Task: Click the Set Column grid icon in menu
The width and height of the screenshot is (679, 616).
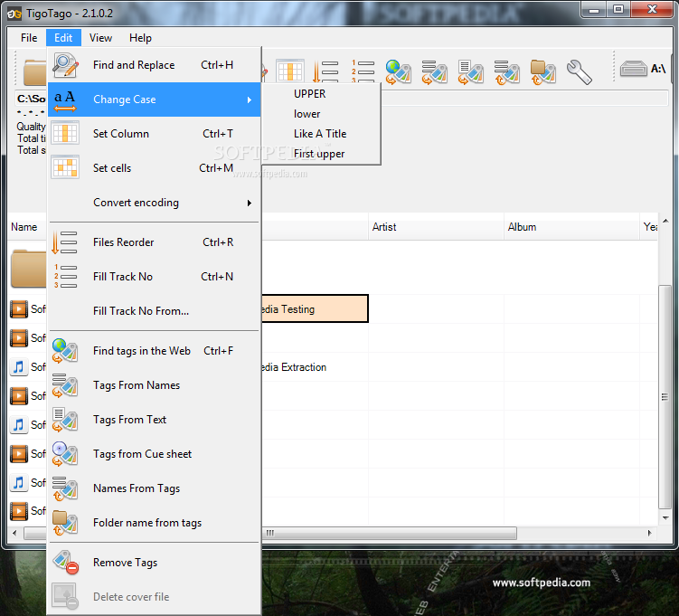Action: [x=65, y=133]
